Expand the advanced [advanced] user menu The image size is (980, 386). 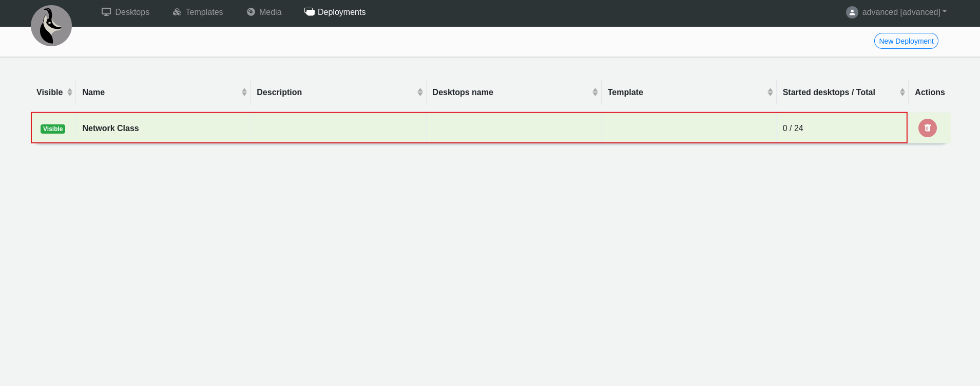pyautogui.click(x=904, y=12)
